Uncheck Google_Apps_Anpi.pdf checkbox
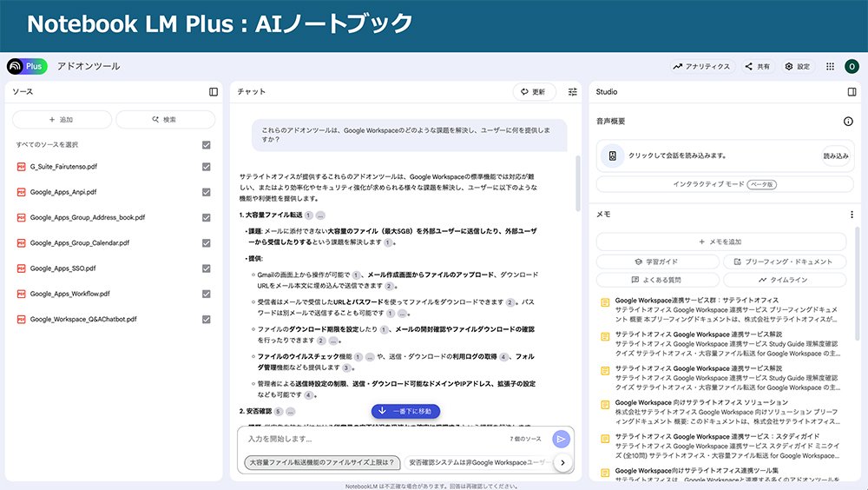Viewport: 868px width, 490px height. click(207, 192)
